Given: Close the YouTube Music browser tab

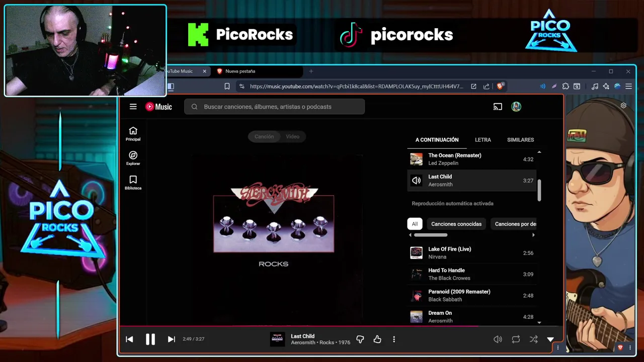Looking at the screenshot, I should click(x=204, y=71).
